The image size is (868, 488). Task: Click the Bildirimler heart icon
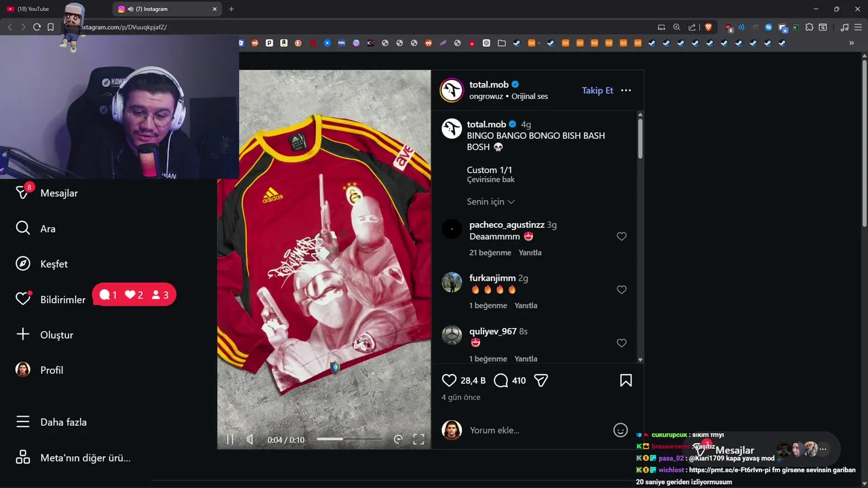click(x=23, y=299)
